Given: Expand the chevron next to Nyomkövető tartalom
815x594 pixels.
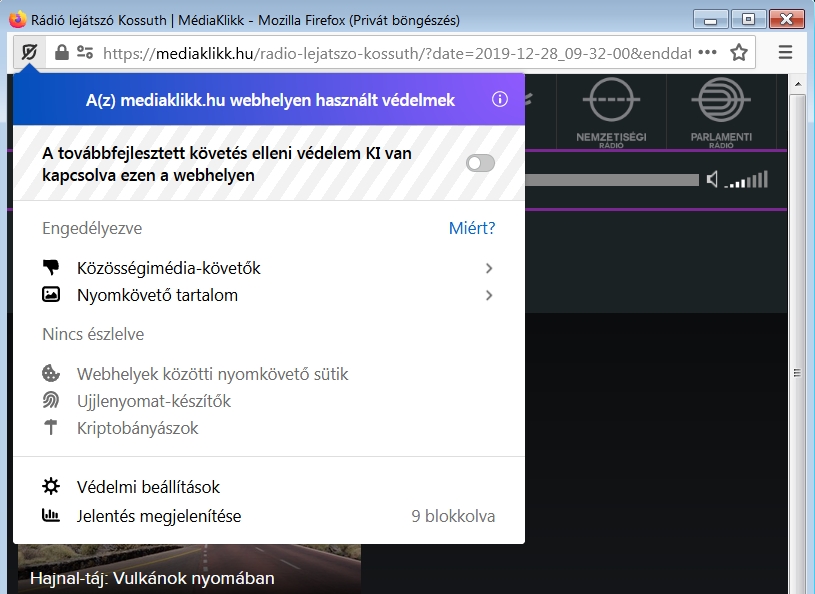Looking at the screenshot, I should coord(489,295).
